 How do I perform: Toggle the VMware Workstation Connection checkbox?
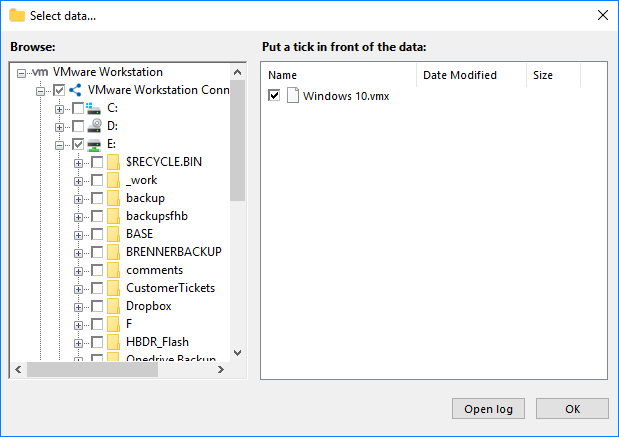click(59, 90)
